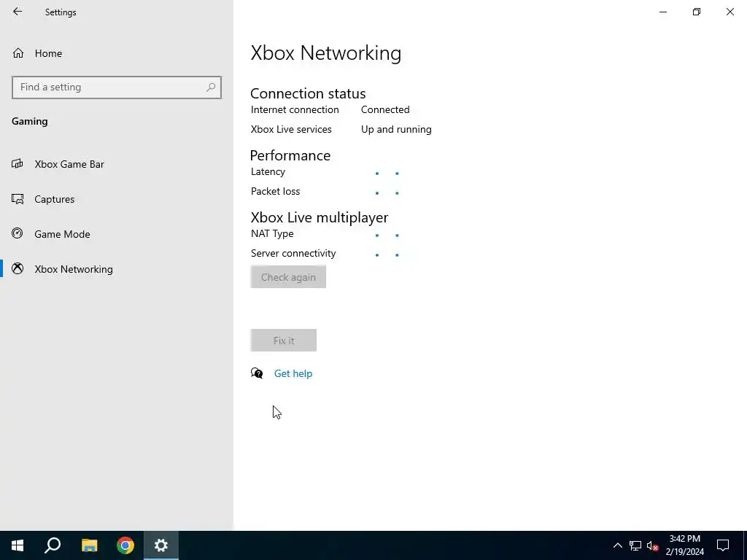747x560 pixels.
Task: Minimize the Settings window
Action: pyautogui.click(x=663, y=12)
